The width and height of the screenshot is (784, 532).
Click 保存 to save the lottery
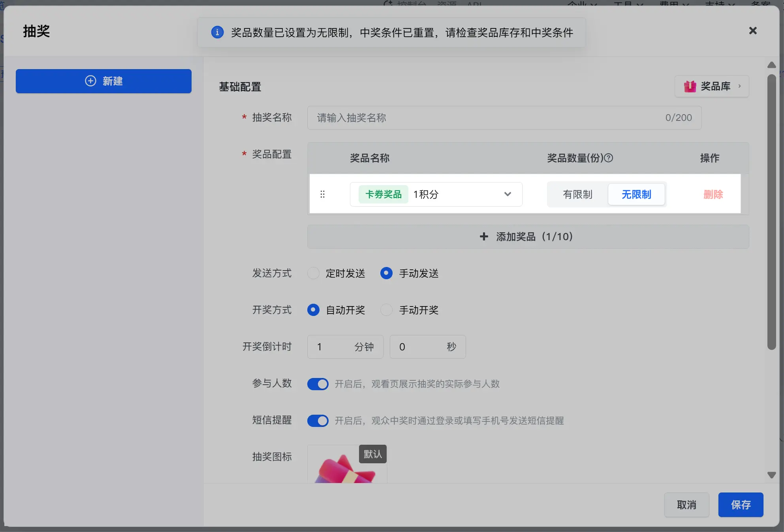(741, 505)
